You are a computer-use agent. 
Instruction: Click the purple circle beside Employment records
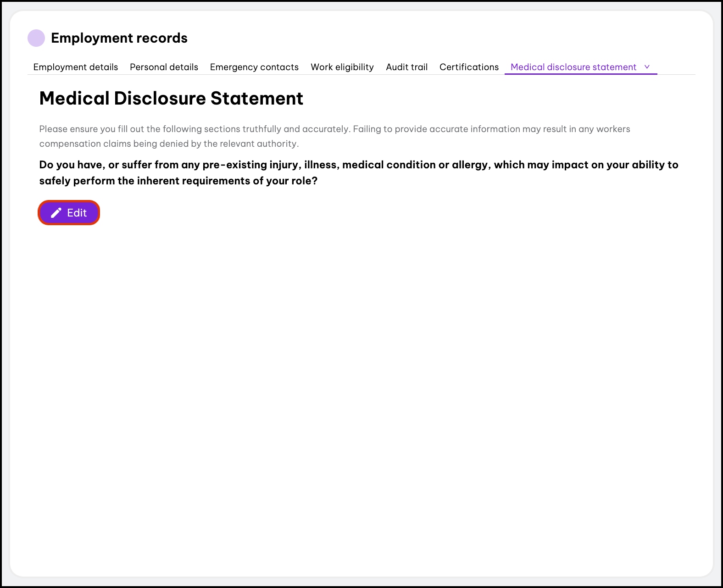point(36,38)
